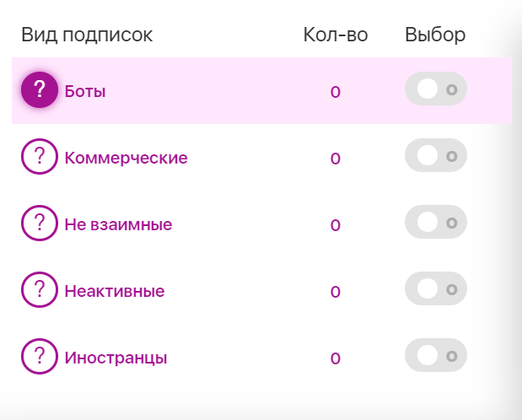Click the count value for Боты
The image size is (522, 420).
(x=335, y=92)
